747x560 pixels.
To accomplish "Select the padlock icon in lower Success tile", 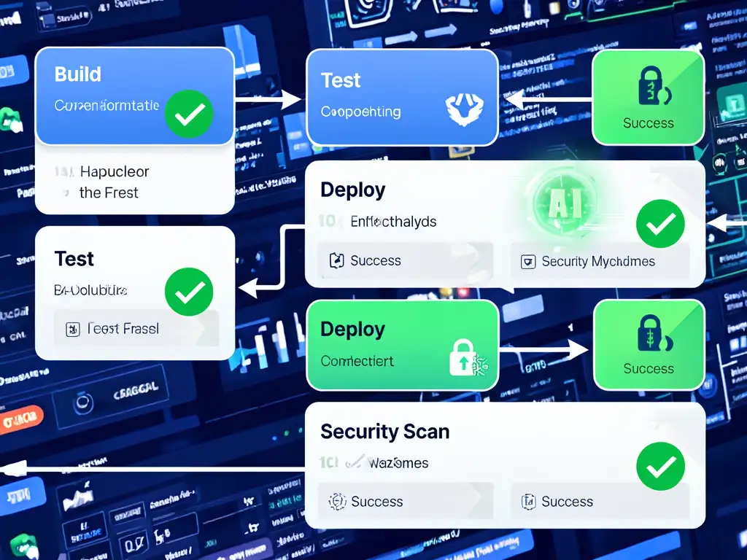I will 654,332.
